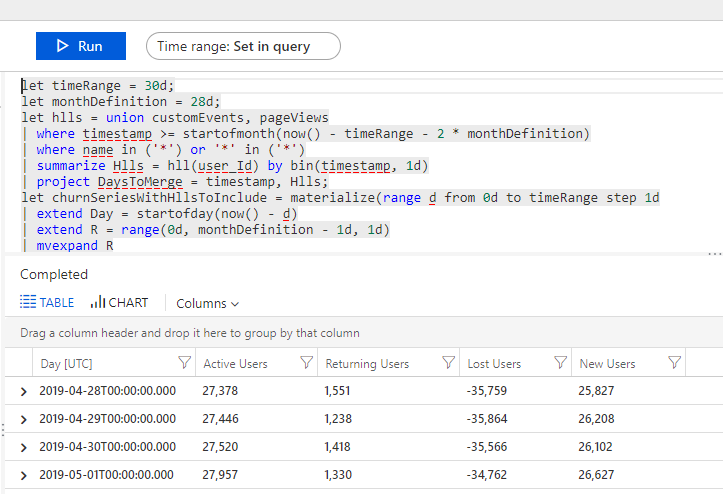The width and height of the screenshot is (723, 494).
Task: Sort by Returning Users column header
Action: pyautogui.click(x=367, y=364)
